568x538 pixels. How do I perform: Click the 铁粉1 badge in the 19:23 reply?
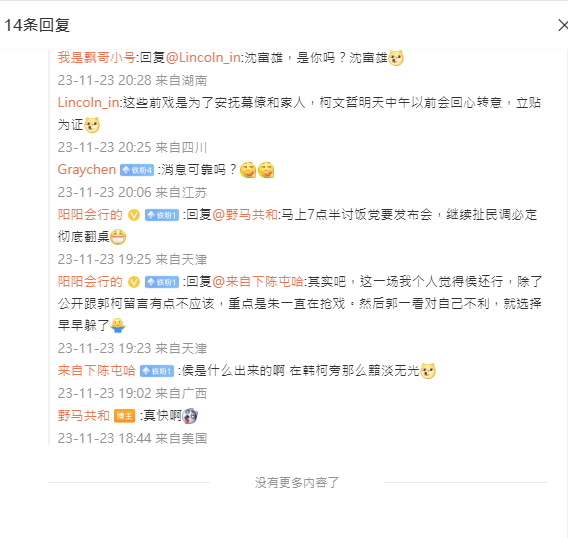162,282
